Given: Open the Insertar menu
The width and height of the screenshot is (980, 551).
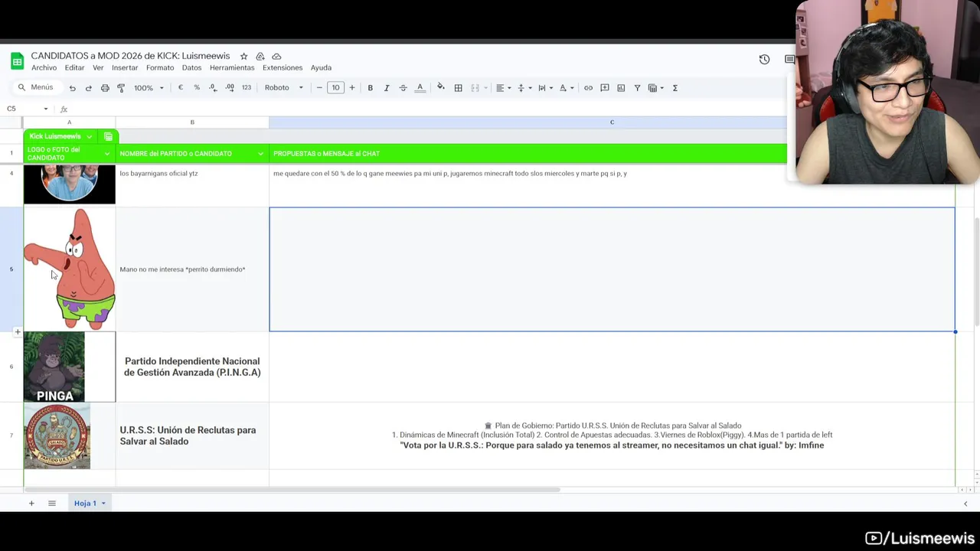Looking at the screenshot, I should (125, 67).
